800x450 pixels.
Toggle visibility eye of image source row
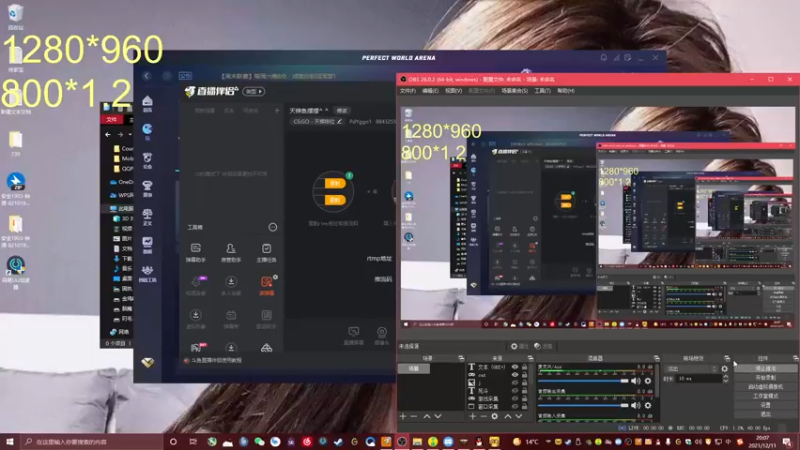[x=515, y=383]
